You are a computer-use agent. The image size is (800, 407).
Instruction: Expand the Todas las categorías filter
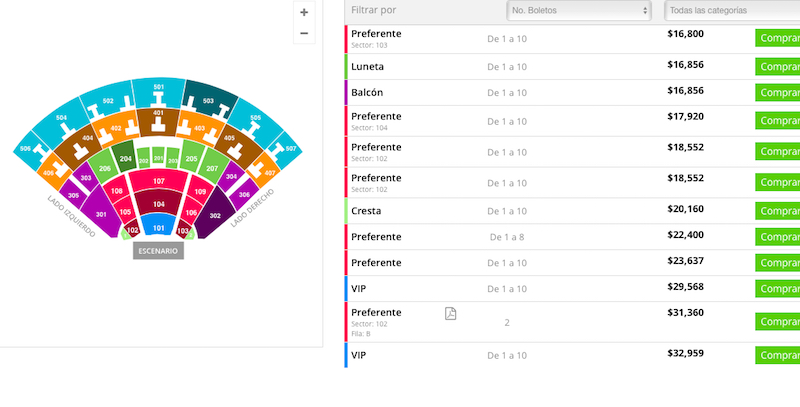pos(730,10)
